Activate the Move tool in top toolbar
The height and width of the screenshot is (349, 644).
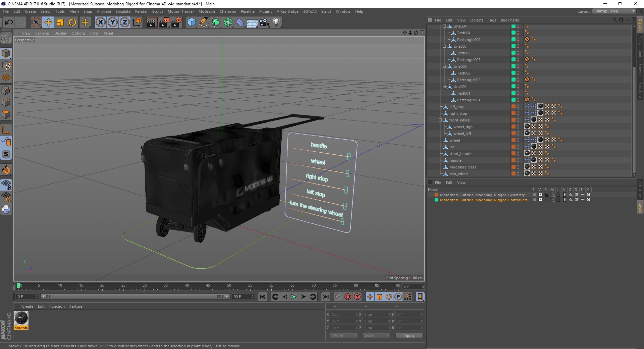coord(48,22)
